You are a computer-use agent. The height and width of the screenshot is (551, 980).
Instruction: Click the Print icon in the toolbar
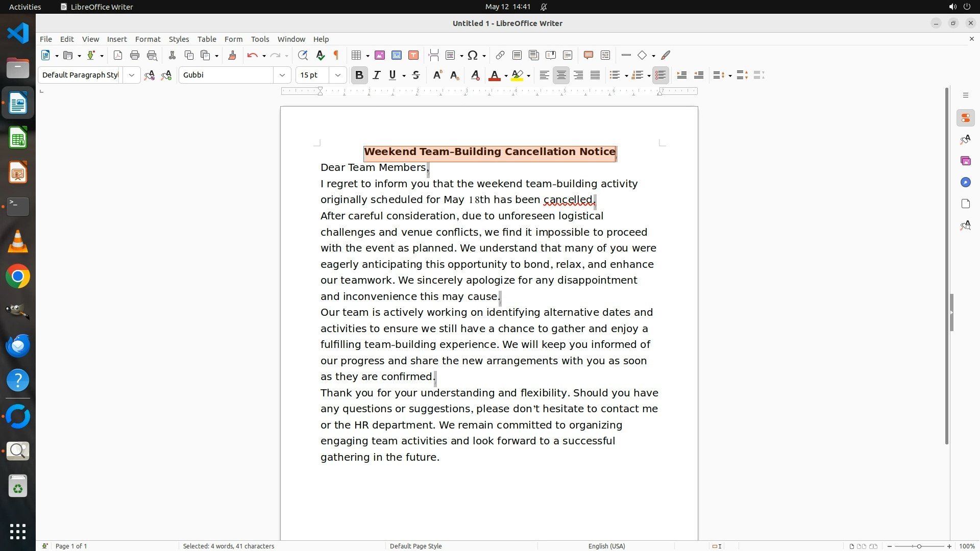click(135, 55)
